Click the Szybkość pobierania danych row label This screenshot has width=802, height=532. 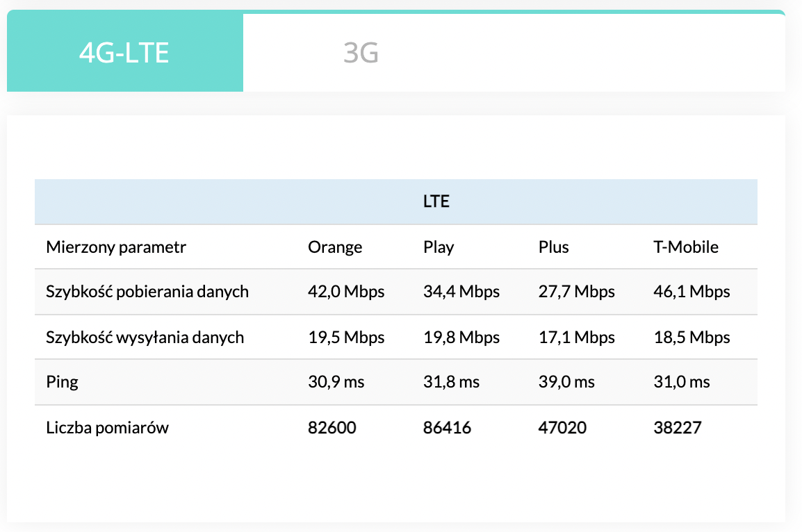[x=147, y=292]
